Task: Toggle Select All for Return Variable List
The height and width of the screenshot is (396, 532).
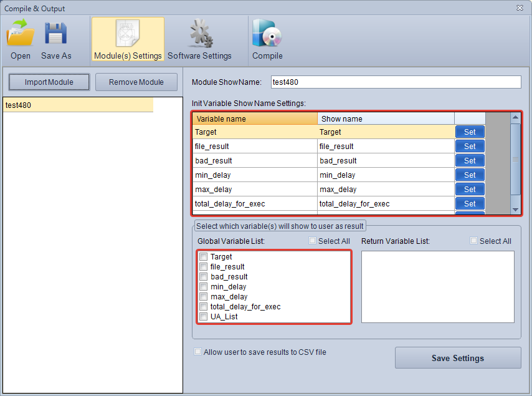Action: [x=474, y=241]
